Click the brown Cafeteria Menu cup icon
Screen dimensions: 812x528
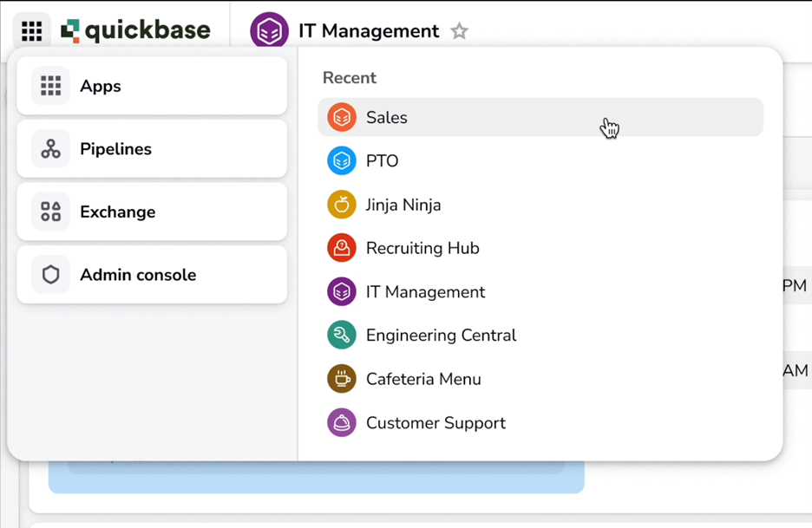coord(342,379)
